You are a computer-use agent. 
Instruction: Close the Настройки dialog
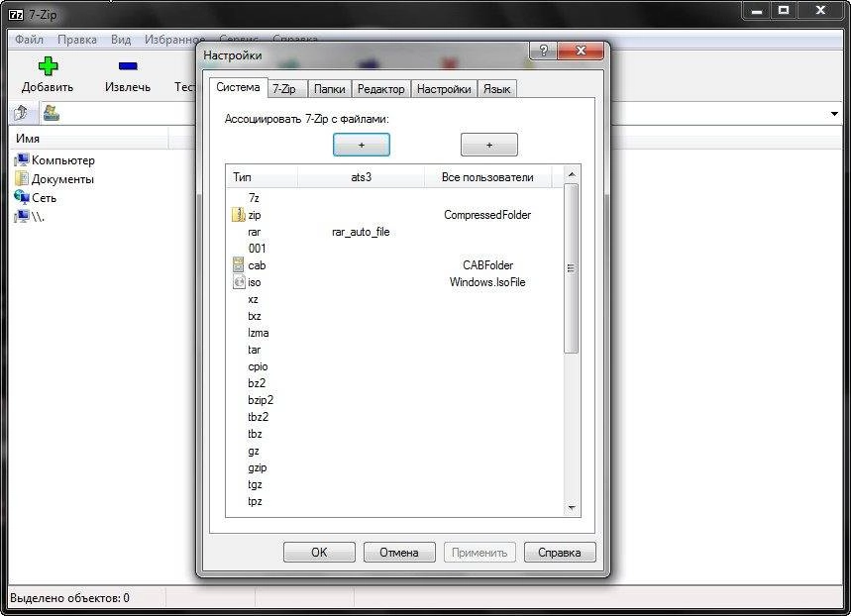pos(581,51)
